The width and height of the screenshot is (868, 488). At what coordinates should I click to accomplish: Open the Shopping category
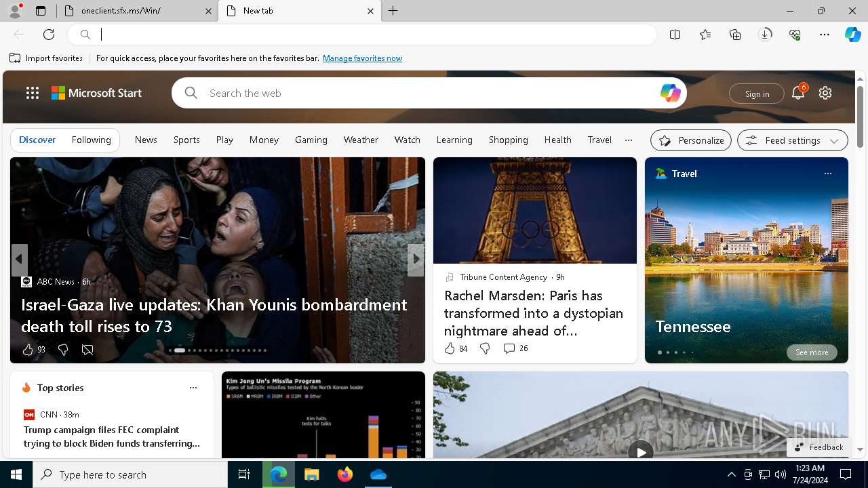pyautogui.click(x=509, y=140)
